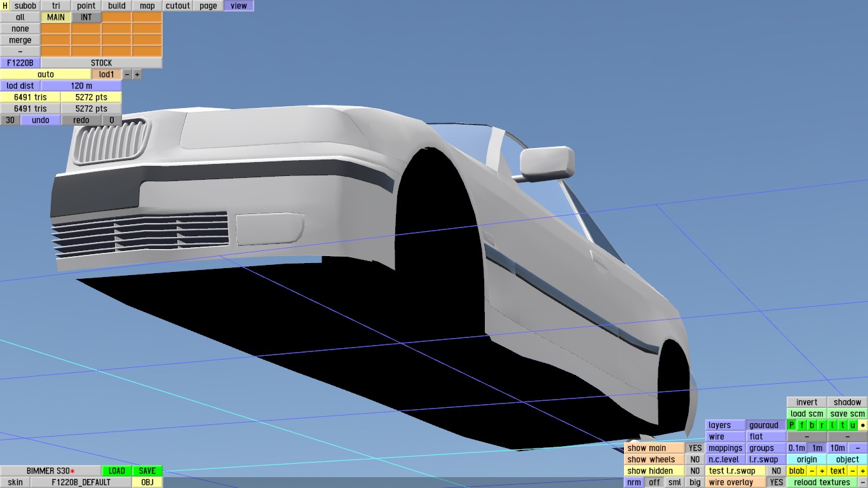
Task: Toggle the green f view button
Action: click(802, 425)
